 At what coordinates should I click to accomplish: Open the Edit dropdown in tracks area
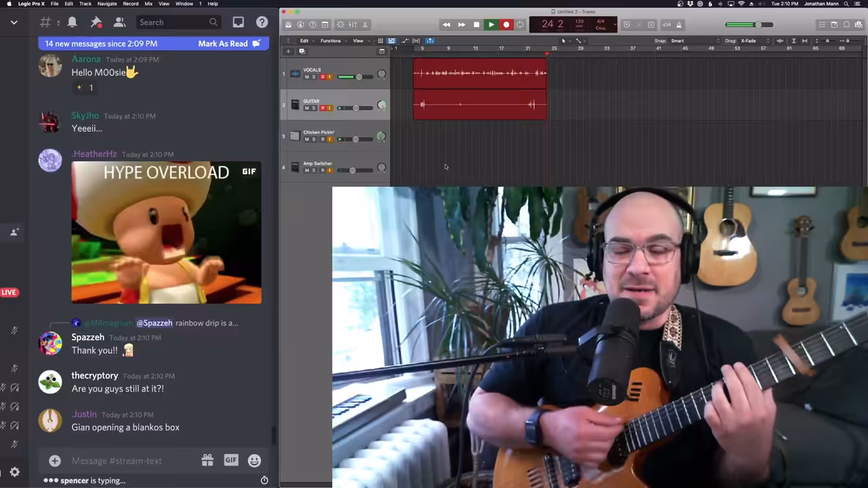click(x=306, y=41)
